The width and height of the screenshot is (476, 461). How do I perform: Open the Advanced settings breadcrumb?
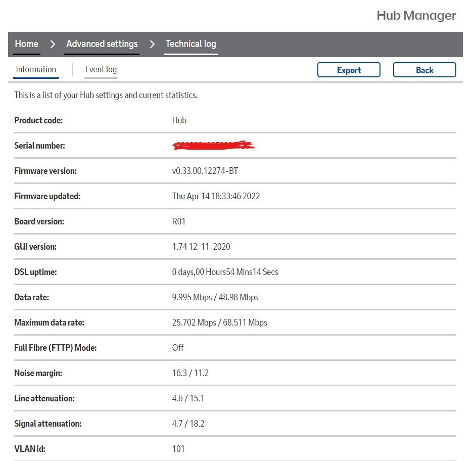tap(102, 44)
